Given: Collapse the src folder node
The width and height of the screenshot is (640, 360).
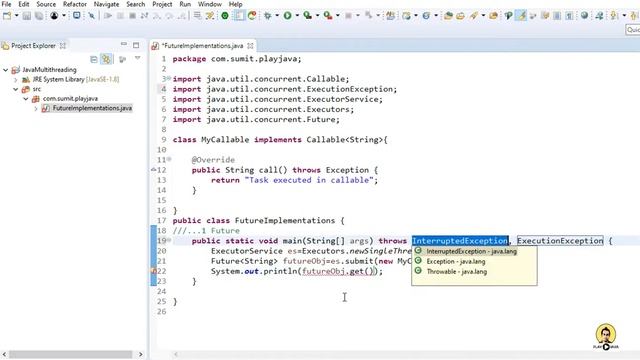Looking at the screenshot, I should point(16,89).
